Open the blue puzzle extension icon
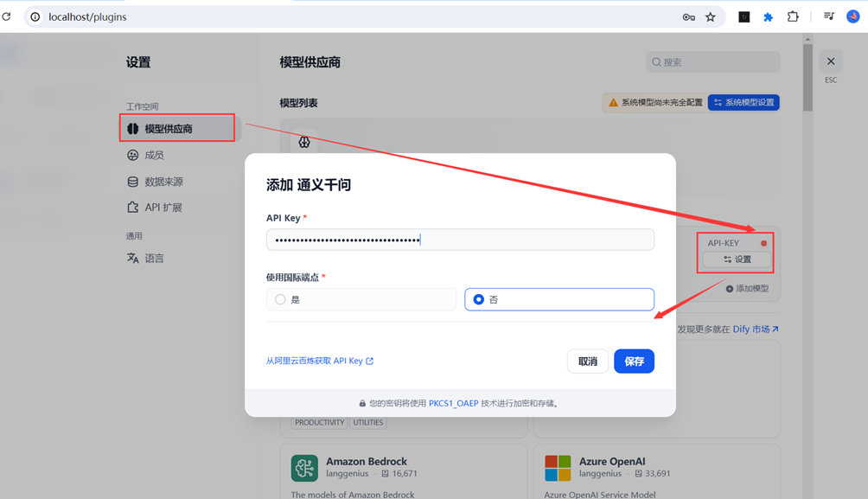This screenshot has width=868, height=499. click(x=768, y=17)
